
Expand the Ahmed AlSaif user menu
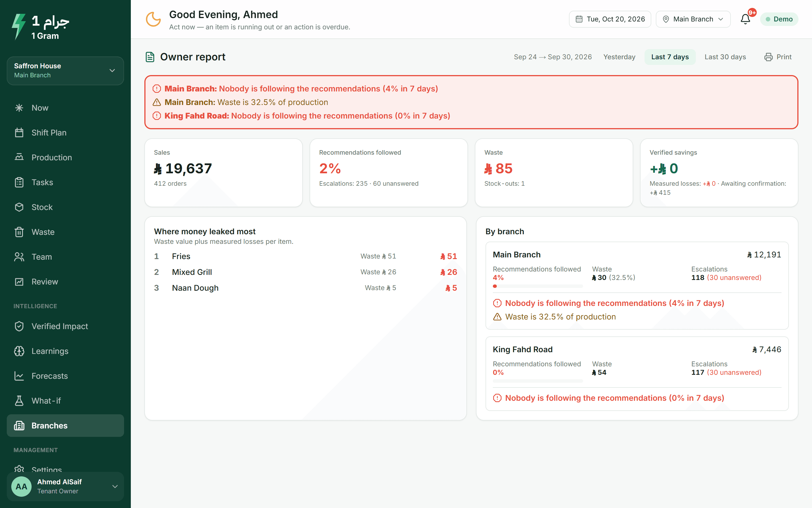(65, 487)
